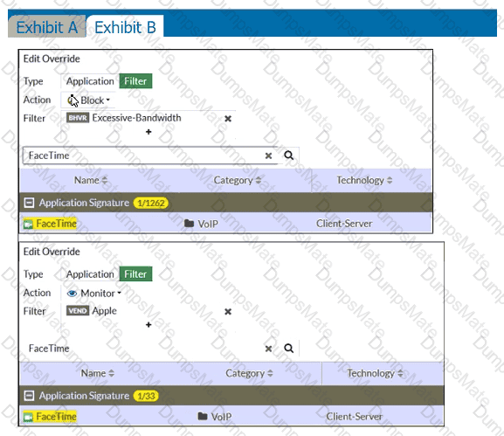Image resolution: width=504 pixels, height=436 pixels.
Task: Run the bottom FaceTime search via the magnifier icon
Action: [x=288, y=349]
